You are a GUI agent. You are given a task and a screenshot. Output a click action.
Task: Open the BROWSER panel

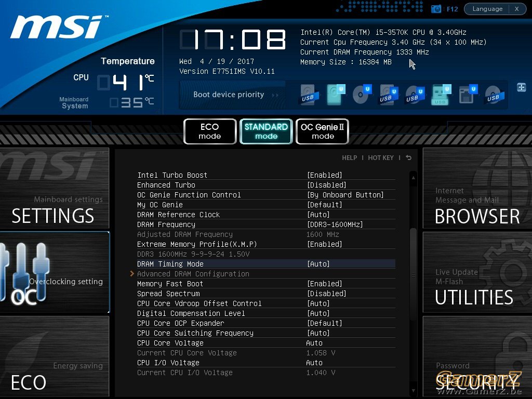(477, 188)
